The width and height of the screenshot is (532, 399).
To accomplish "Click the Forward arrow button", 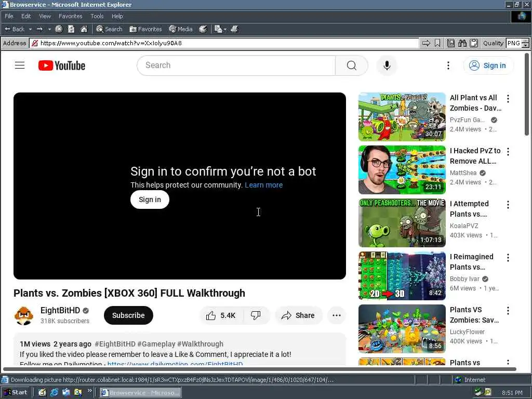I will pos(39,29).
